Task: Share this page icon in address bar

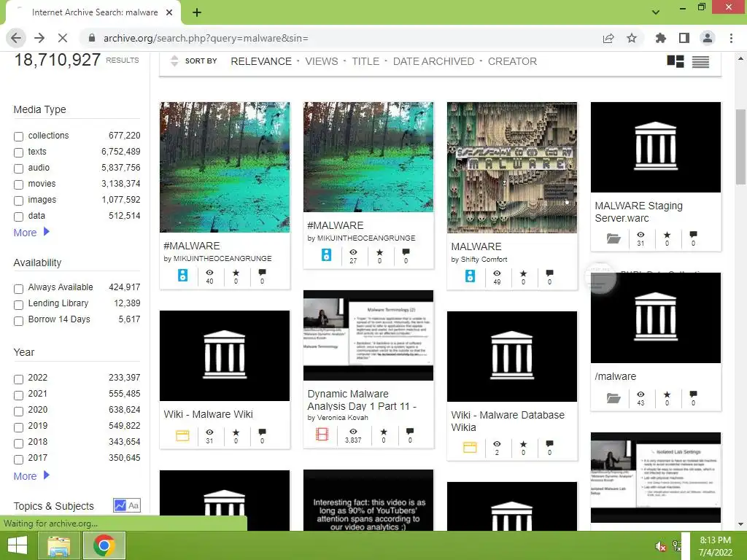Action: 608,38
